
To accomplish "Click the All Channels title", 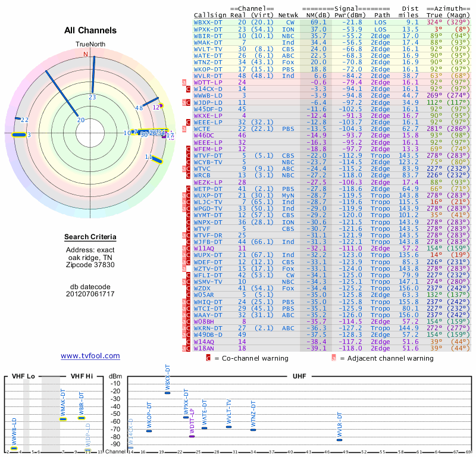I will 90,30.
